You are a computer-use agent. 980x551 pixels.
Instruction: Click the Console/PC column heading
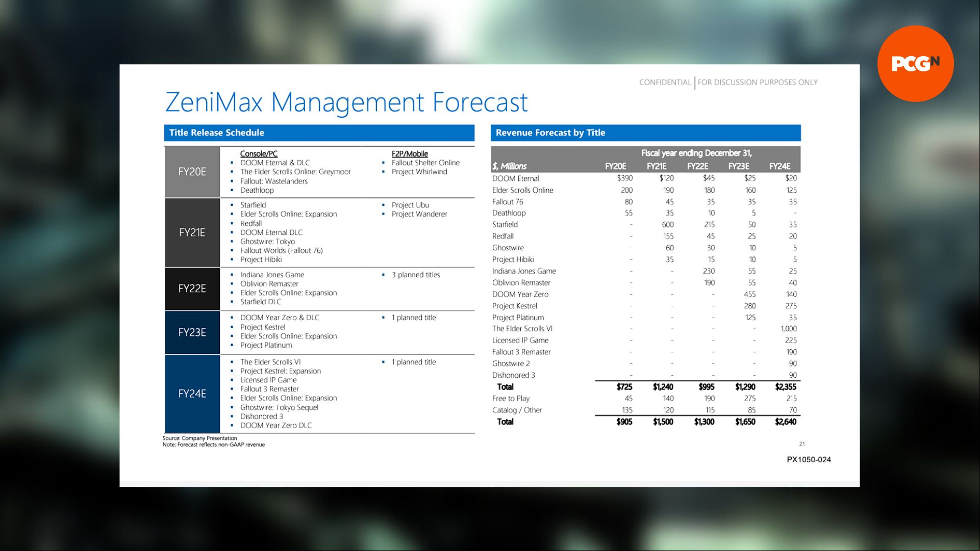pos(259,153)
